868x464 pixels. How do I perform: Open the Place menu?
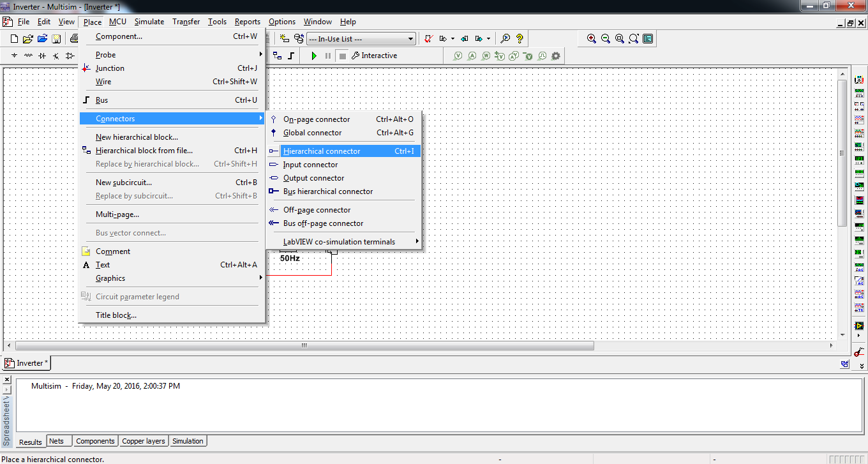click(93, 22)
